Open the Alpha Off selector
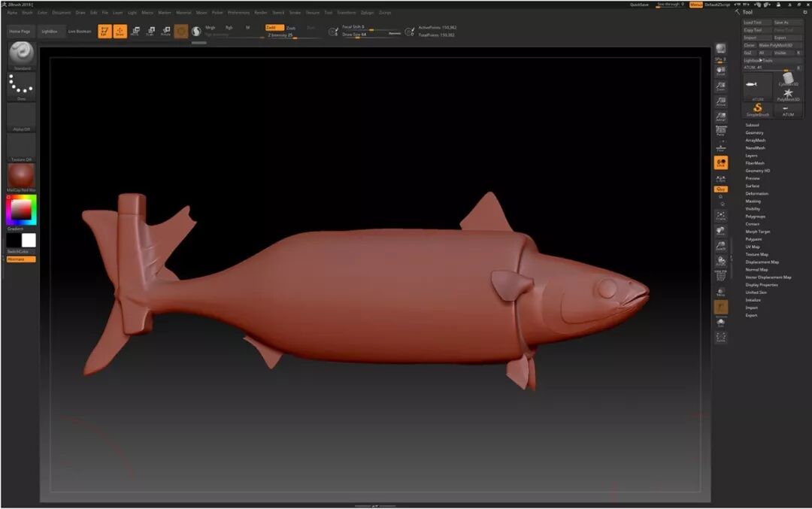Viewport: 812px width, 509px height. 21,116
